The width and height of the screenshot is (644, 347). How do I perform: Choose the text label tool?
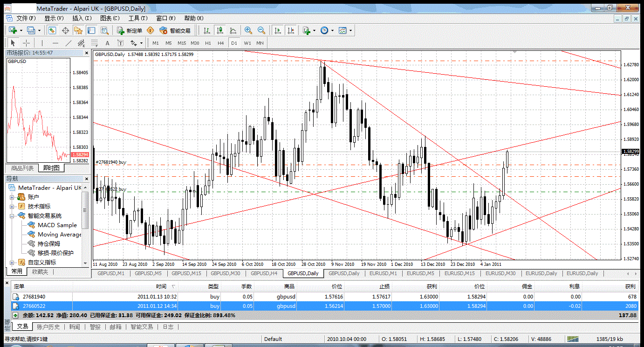point(107,43)
